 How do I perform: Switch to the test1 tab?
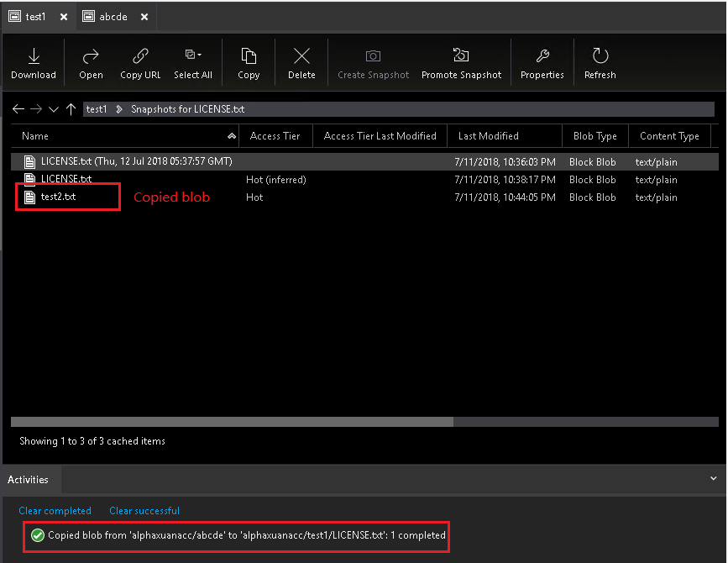pyautogui.click(x=34, y=15)
